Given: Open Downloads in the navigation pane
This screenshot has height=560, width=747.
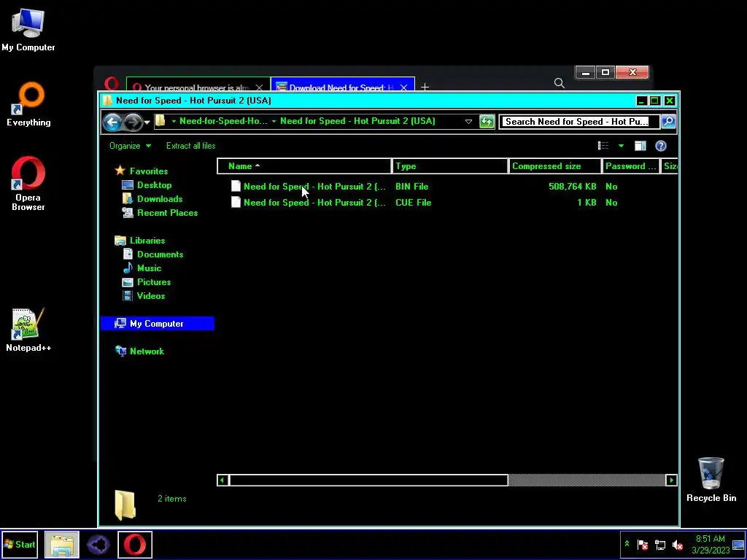Looking at the screenshot, I should tap(160, 199).
